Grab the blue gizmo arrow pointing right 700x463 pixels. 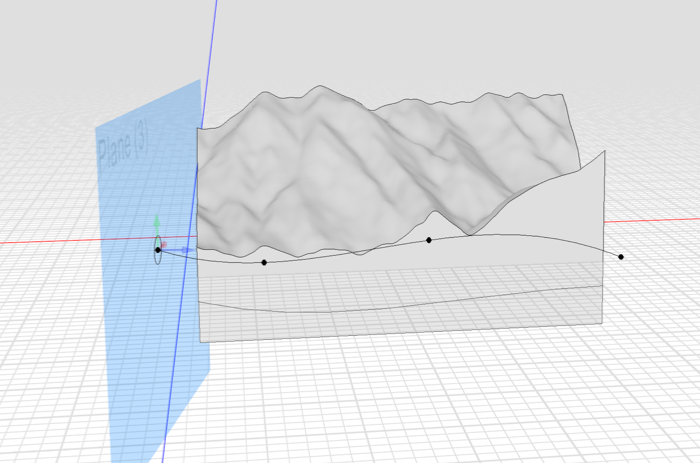click(x=187, y=249)
